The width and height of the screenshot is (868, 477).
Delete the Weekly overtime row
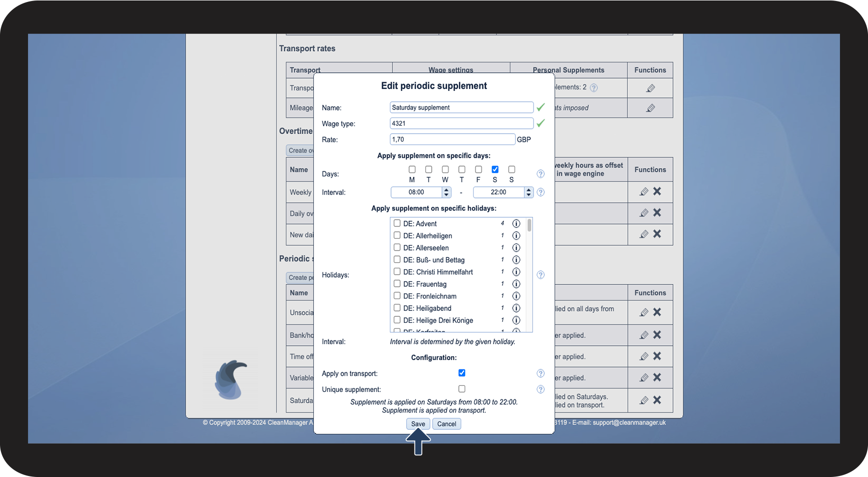coord(657,192)
